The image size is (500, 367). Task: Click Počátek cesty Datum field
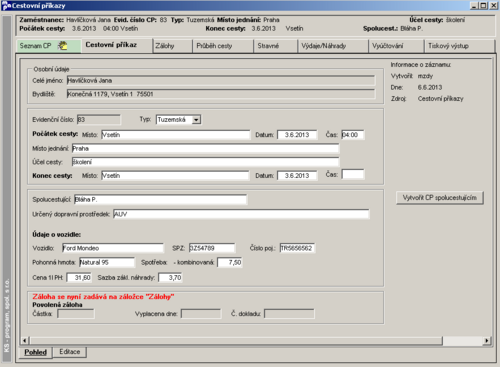(297, 135)
